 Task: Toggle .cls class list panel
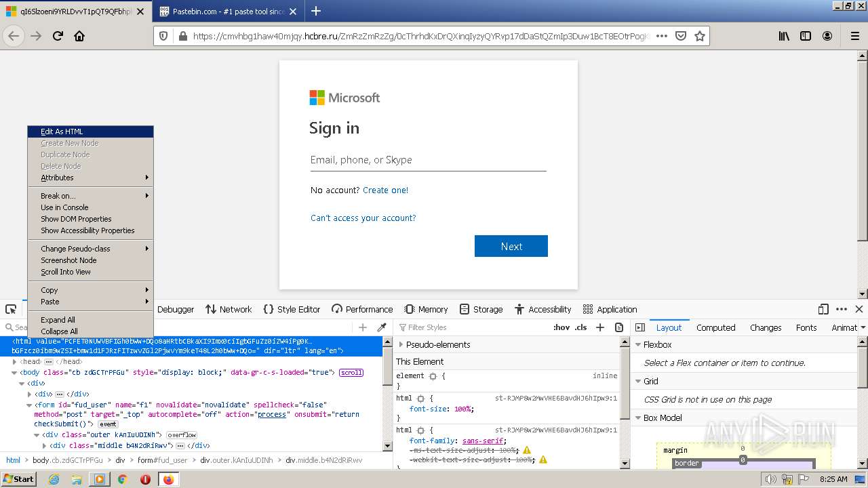[x=581, y=327]
